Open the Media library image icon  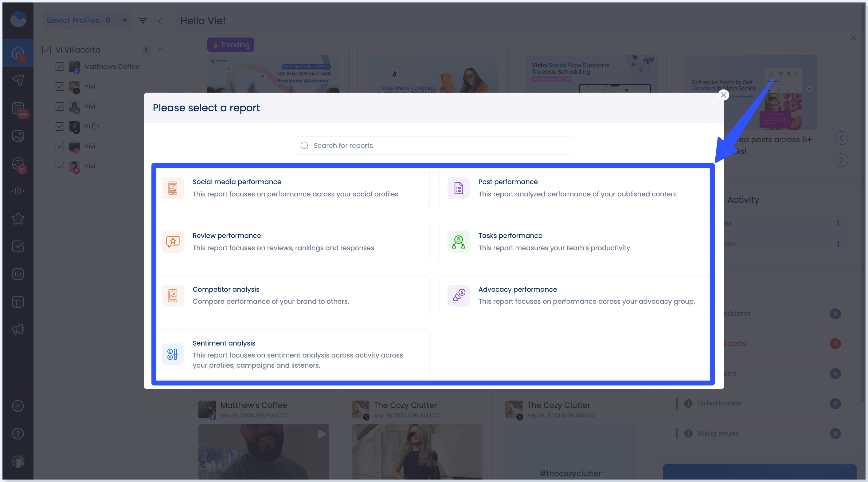click(18, 136)
